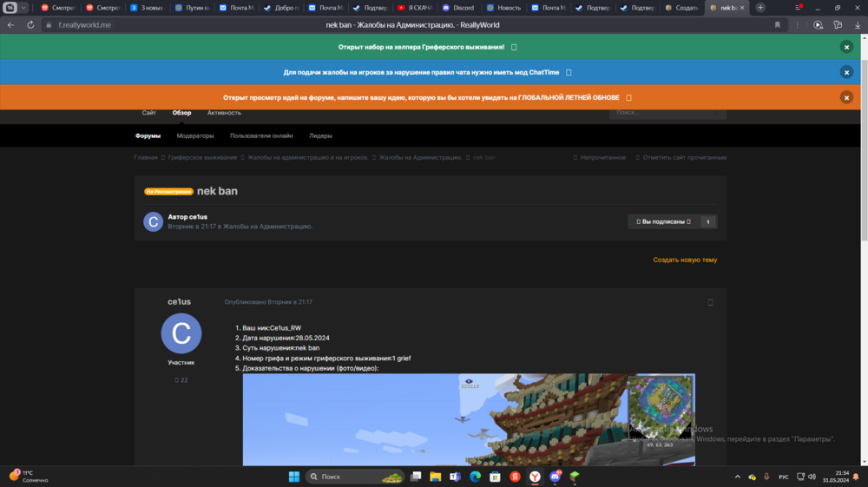Open tab group counter showing 16

(10, 8)
